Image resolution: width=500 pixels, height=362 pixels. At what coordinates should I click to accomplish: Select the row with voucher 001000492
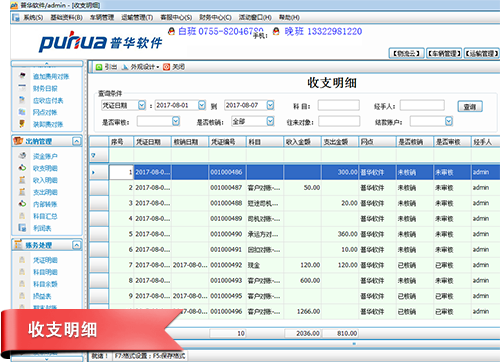pos(295,265)
